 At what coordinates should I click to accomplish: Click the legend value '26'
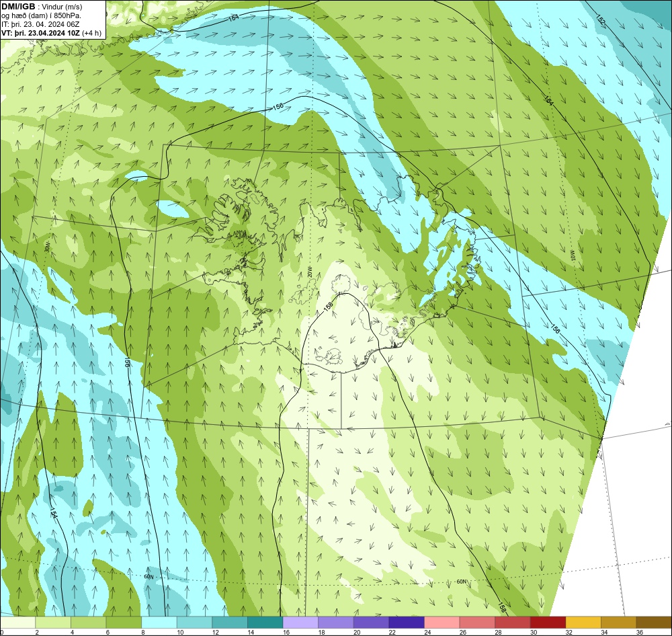[x=463, y=632]
